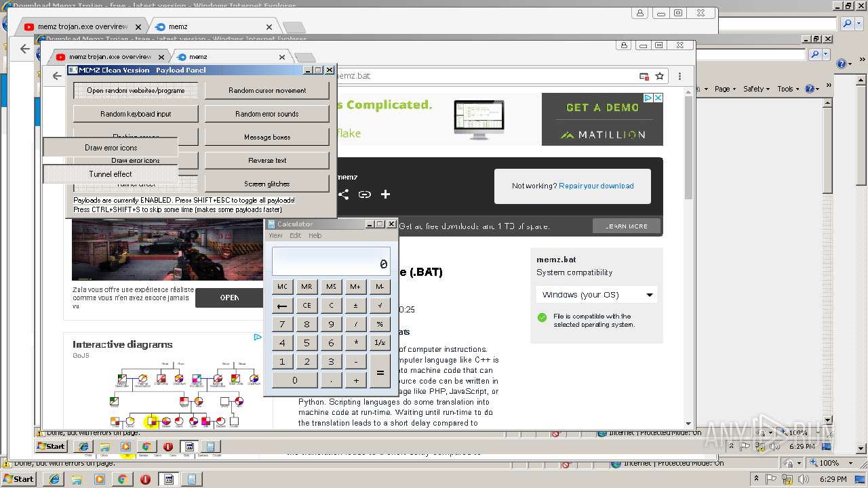Image resolution: width=868 pixels, height=488 pixels.
Task: Click the MC memory key in Calculator
Action: [282, 287]
